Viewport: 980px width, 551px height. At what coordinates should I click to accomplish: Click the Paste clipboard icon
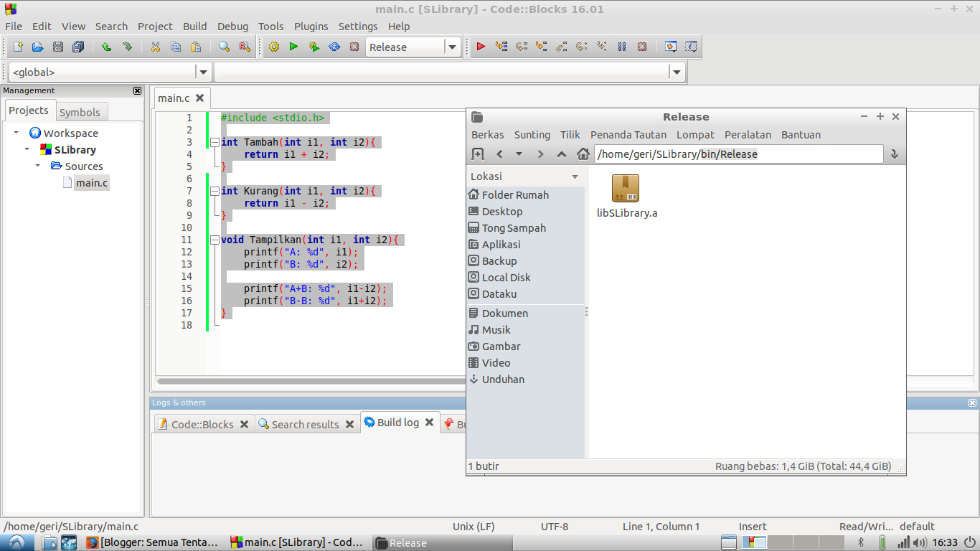[x=196, y=47]
